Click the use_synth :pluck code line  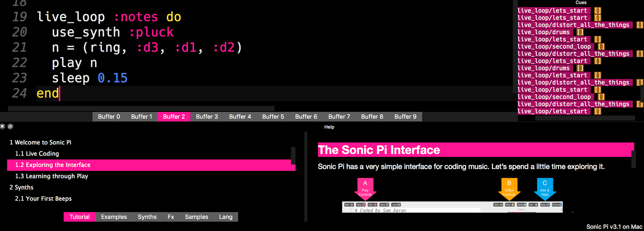click(113, 32)
